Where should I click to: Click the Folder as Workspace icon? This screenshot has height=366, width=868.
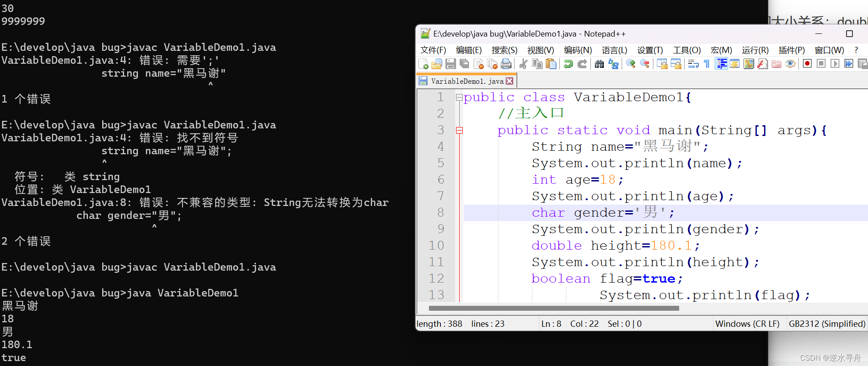pyautogui.click(x=777, y=64)
